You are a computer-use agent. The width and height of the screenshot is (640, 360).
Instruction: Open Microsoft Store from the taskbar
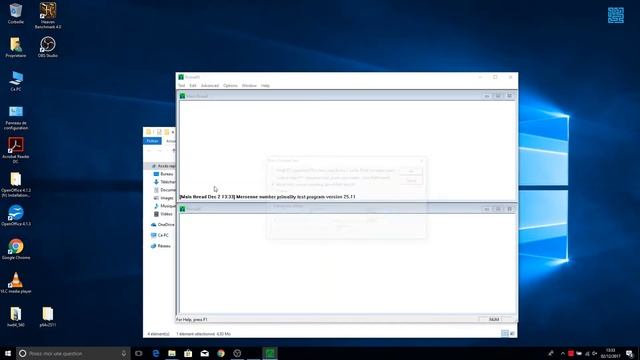point(188,353)
